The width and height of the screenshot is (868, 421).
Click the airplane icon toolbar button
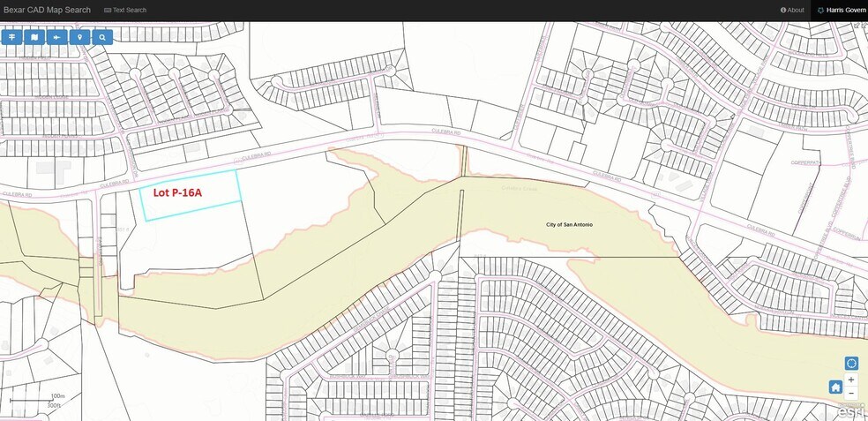57,37
